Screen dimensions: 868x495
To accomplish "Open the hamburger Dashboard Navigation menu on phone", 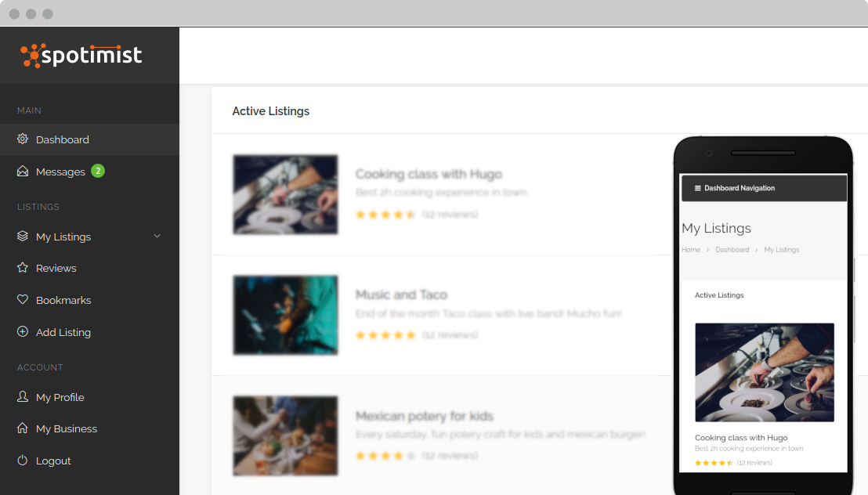I will 698,188.
